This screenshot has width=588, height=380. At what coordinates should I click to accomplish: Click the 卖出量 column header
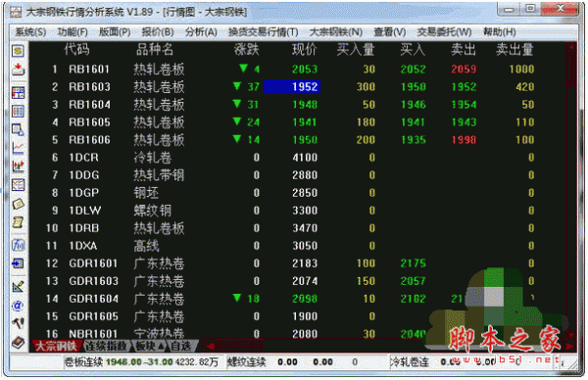click(x=514, y=50)
